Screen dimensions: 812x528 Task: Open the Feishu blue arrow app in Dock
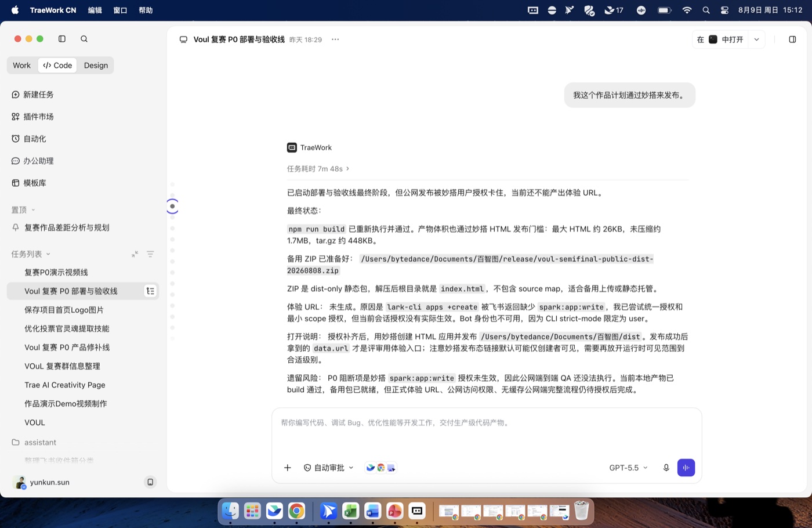tap(328, 511)
